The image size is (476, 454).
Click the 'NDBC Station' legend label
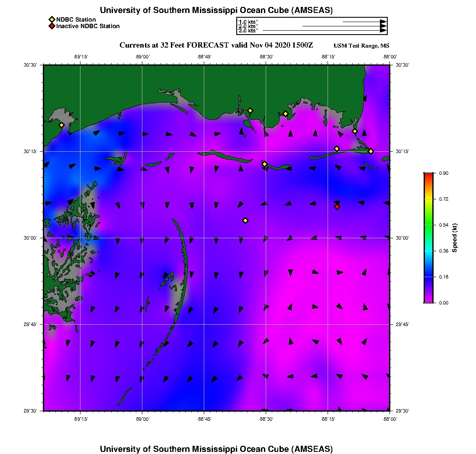(x=76, y=19)
